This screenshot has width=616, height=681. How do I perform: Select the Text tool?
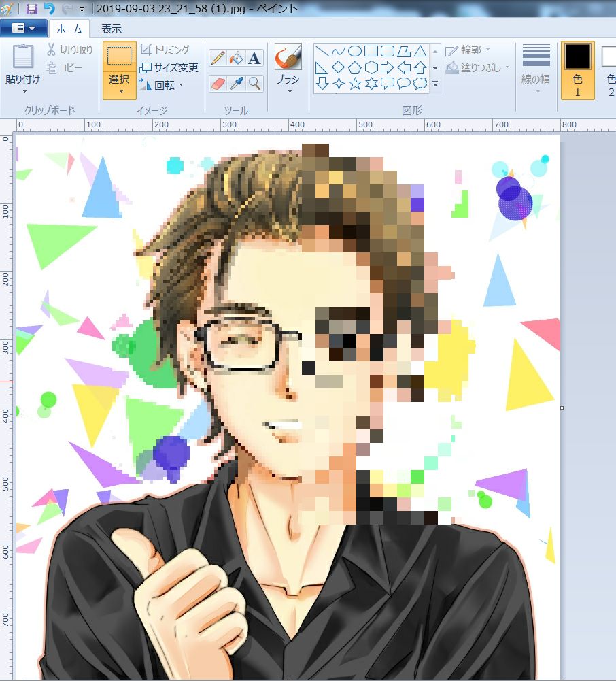point(254,58)
